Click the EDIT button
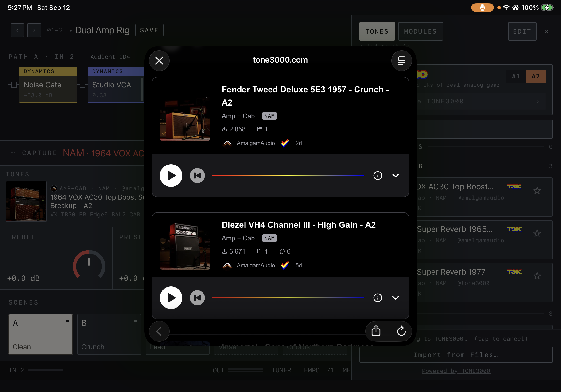Viewport: 561px width, 392px height. pyautogui.click(x=522, y=31)
